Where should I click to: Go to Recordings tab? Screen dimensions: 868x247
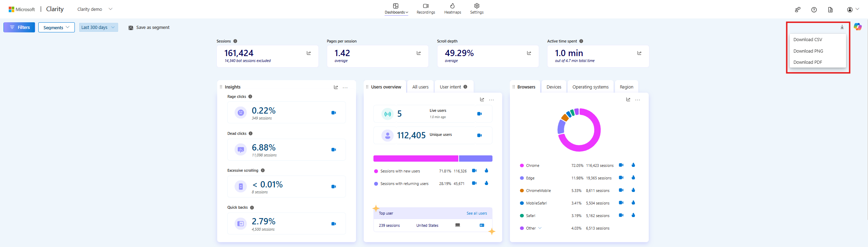pos(426,9)
